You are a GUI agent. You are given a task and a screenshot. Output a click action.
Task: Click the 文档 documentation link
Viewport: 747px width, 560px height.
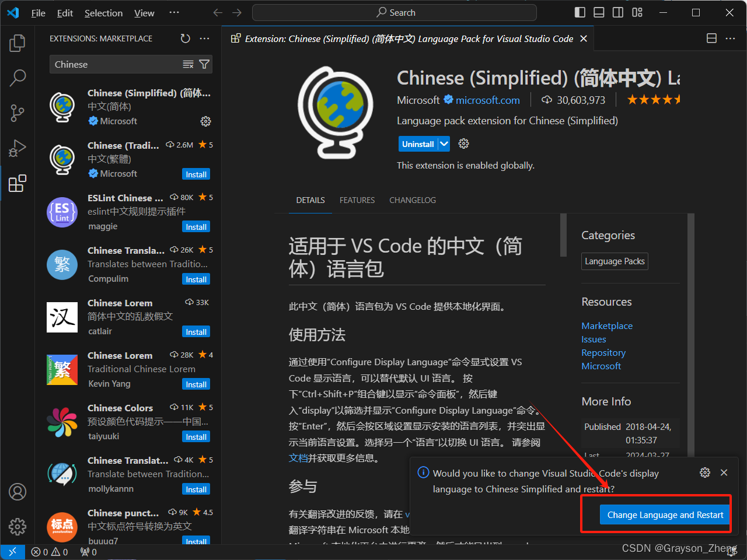(298, 458)
